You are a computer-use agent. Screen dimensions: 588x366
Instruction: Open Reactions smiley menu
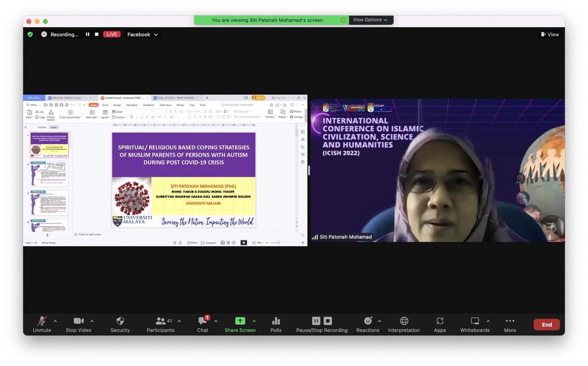[367, 324]
